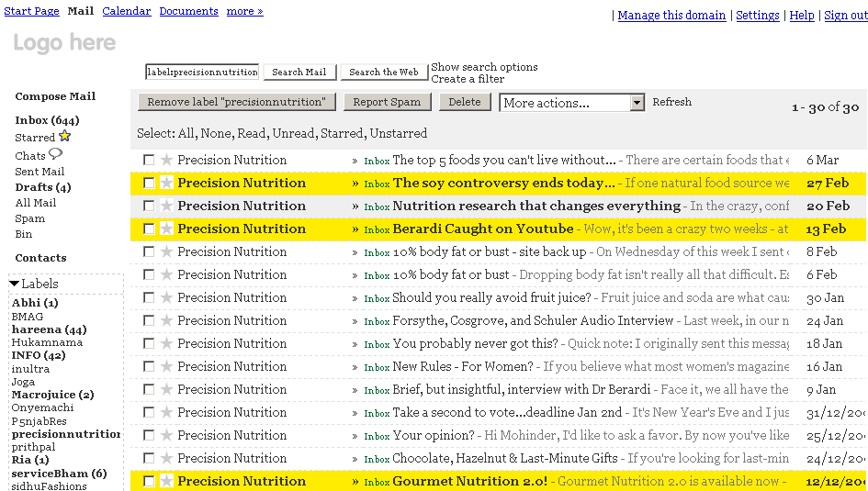Open the More actions dropdown
This screenshot has height=491, width=868.
tap(572, 103)
